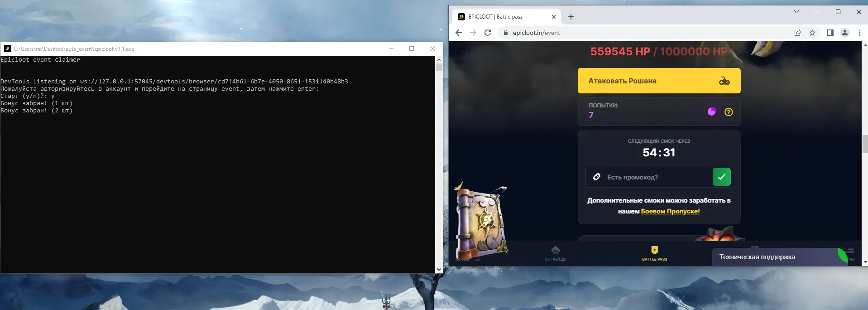Click browser page scrollbar down arrow
This screenshot has height=310, width=868.
tap(865, 262)
